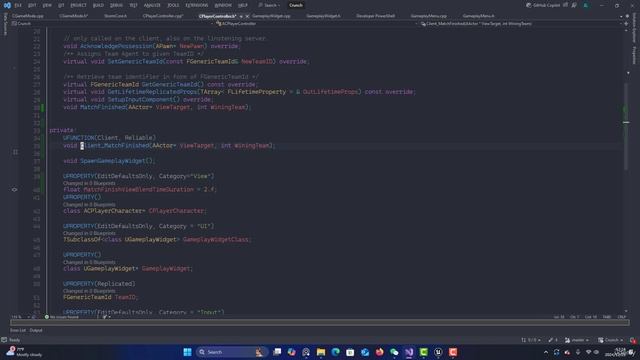Click the taskbar Search box

(231, 352)
